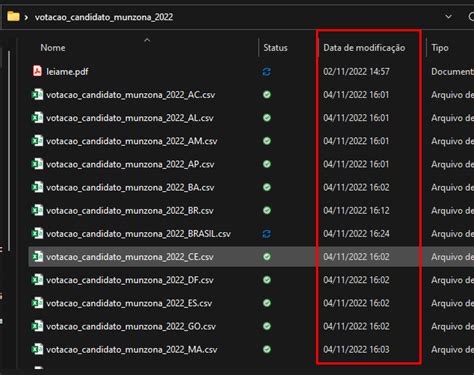The height and width of the screenshot is (375, 474).
Task: Select votacao_candidato_munzona_2022_BRASIL.csv
Action: [138, 234]
